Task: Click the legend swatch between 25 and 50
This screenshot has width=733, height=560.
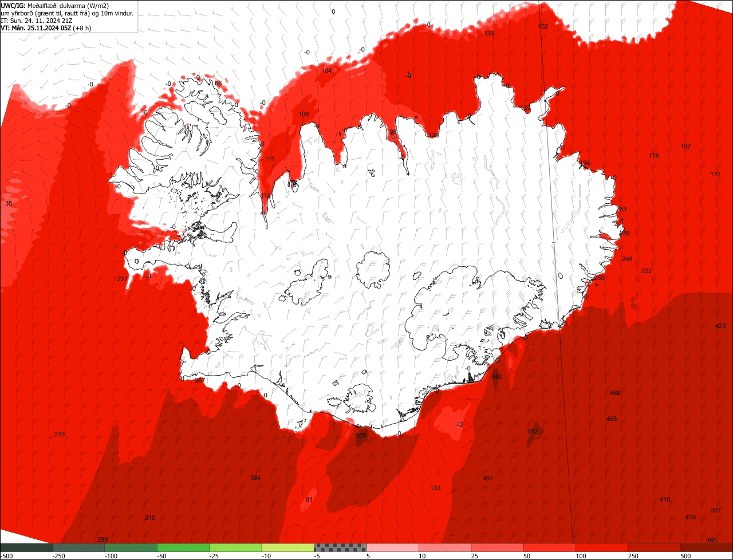Action: tap(497, 548)
